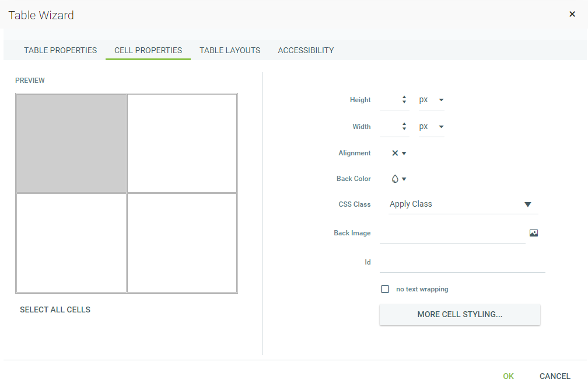Select the bottom-right preview cell

182,242
